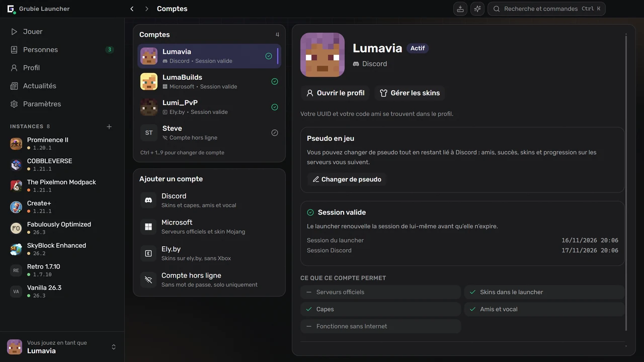
Task: Open the Jouer section
Action: [62, 32]
